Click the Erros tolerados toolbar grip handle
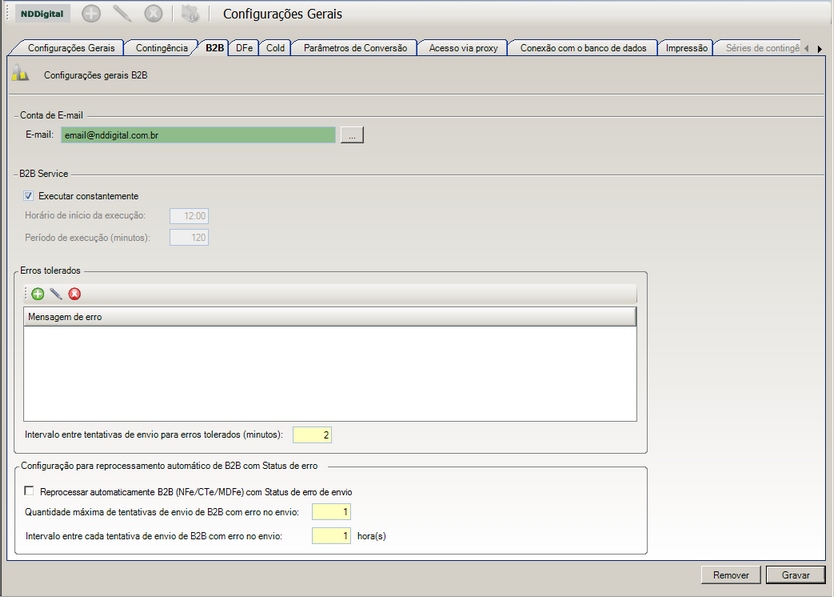 pyautogui.click(x=26, y=294)
